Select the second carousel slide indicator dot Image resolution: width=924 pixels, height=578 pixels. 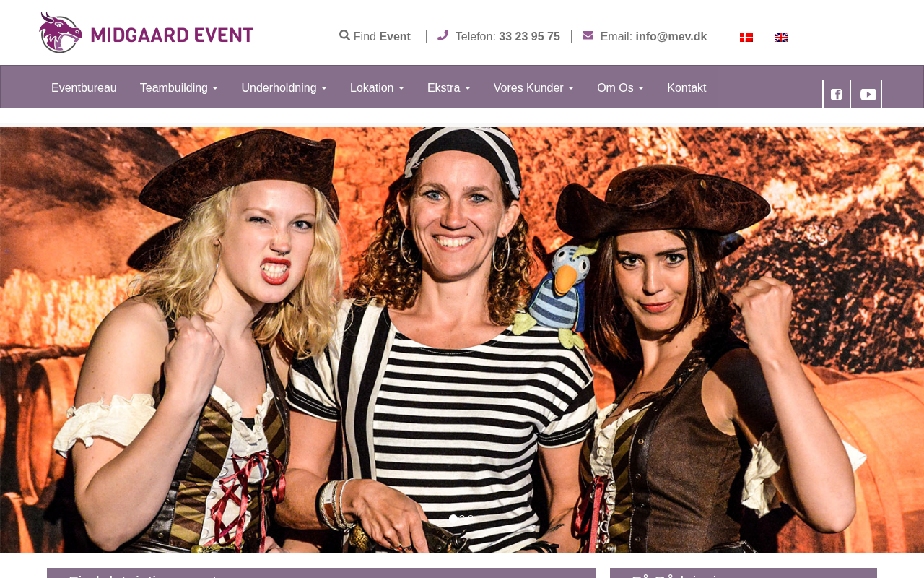click(462, 518)
